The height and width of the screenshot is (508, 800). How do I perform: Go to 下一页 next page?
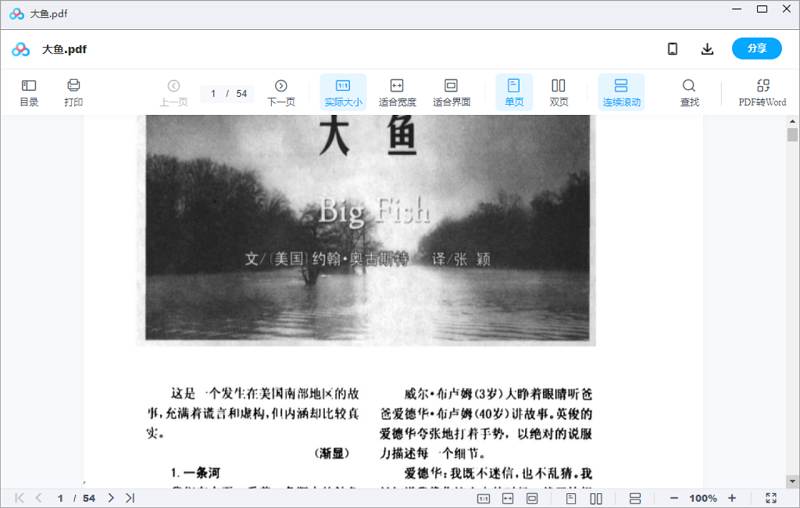tap(281, 92)
